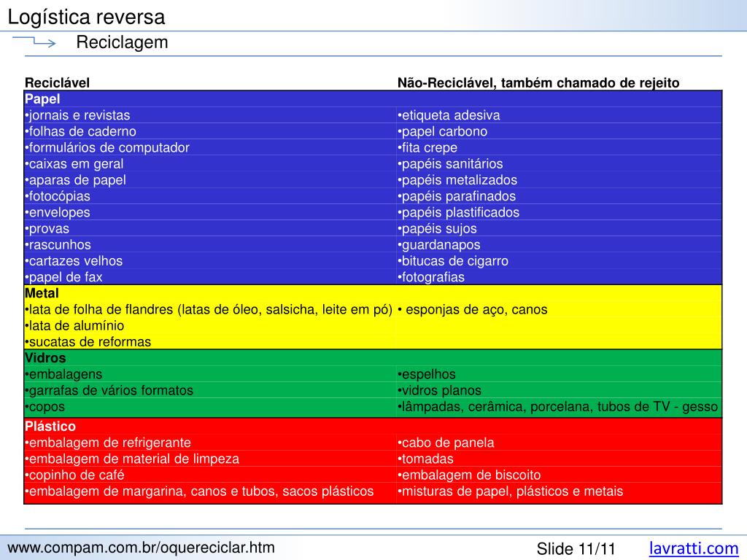Click 'bitucas de cigarro' entry
Viewport: 747px width, 560px height.
click(x=453, y=261)
